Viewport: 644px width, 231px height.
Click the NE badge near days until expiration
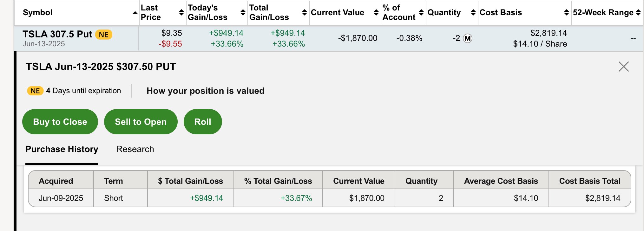[35, 91]
